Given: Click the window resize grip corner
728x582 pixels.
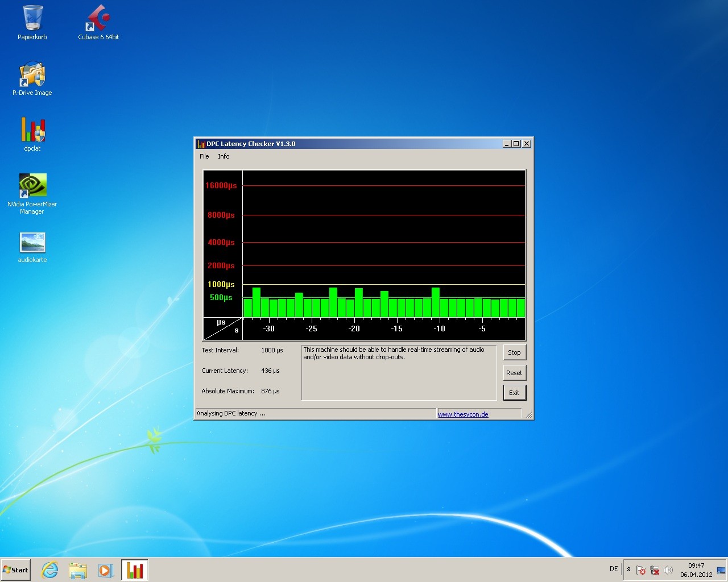Looking at the screenshot, I should click(529, 415).
